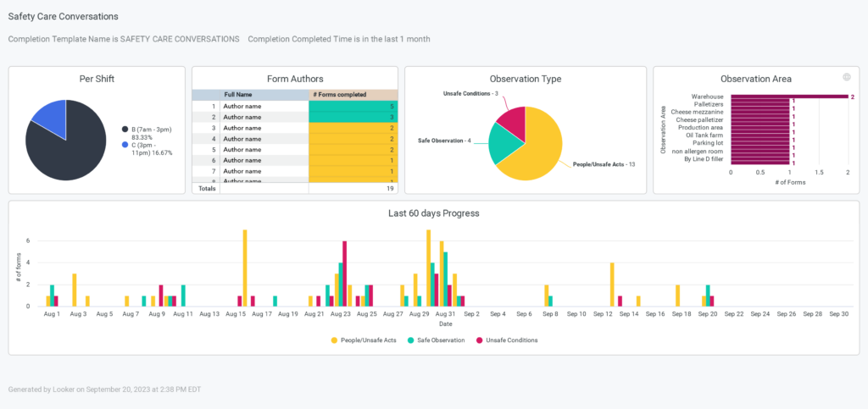Click the Observation Area tile title

point(756,79)
